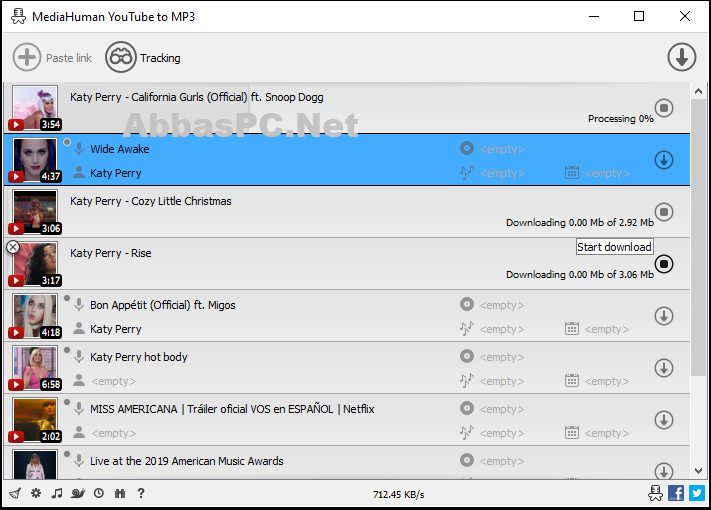
Task: Toggle the snail speed limit icon
Action: click(x=78, y=493)
